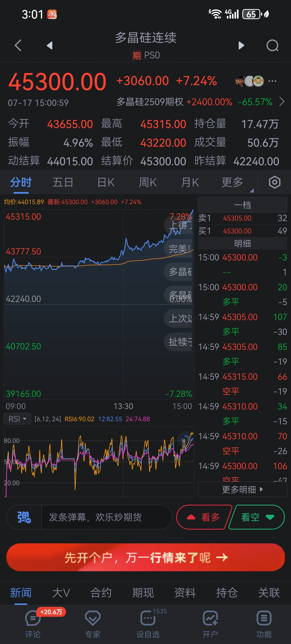Select the 五日 chart tab
Viewport: 291px width, 644px height.
(x=63, y=182)
